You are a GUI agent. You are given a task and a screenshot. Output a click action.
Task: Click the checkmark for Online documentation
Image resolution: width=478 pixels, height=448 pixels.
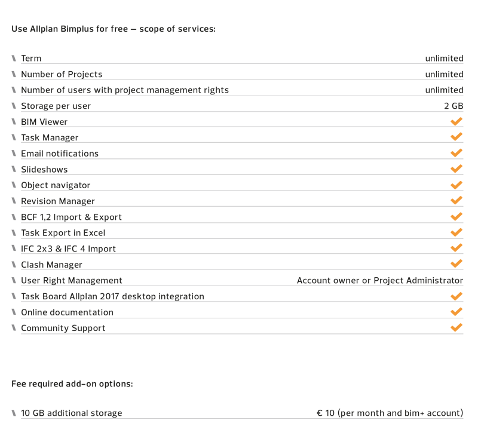(456, 311)
